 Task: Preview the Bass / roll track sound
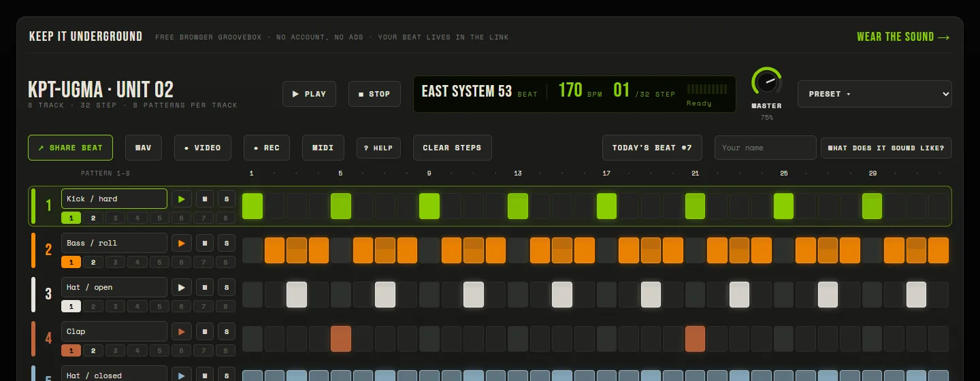pos(181,243)
